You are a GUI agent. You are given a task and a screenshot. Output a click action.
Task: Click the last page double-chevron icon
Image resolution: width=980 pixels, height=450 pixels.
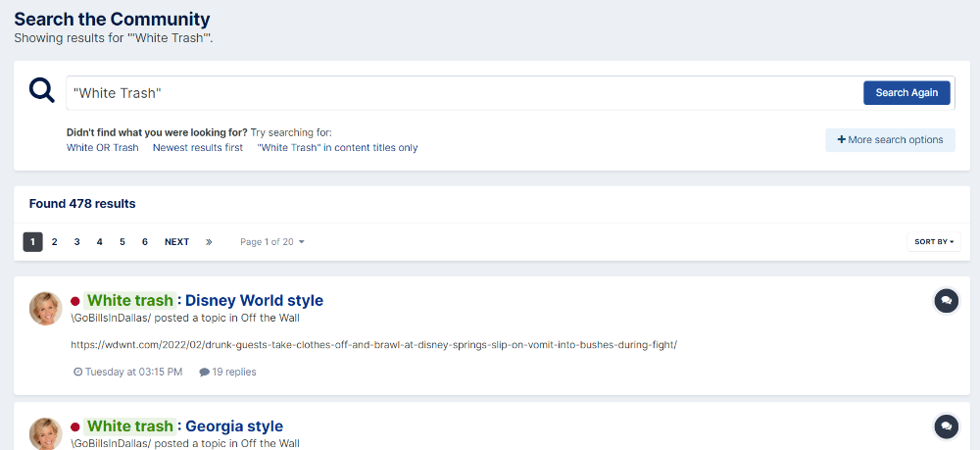pos(209,242)
